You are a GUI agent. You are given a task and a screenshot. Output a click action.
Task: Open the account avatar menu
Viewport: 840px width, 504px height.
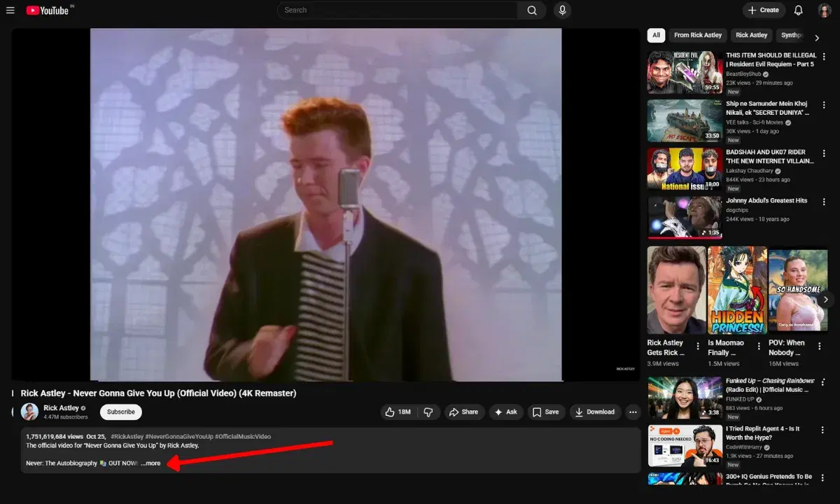click(825, 10)
